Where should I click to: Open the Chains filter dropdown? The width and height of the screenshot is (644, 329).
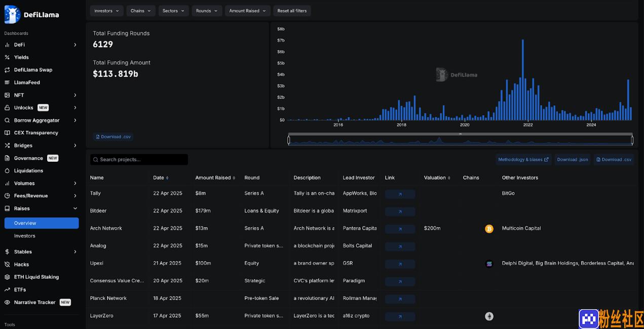pyautogui.click(x=141, y=11)
